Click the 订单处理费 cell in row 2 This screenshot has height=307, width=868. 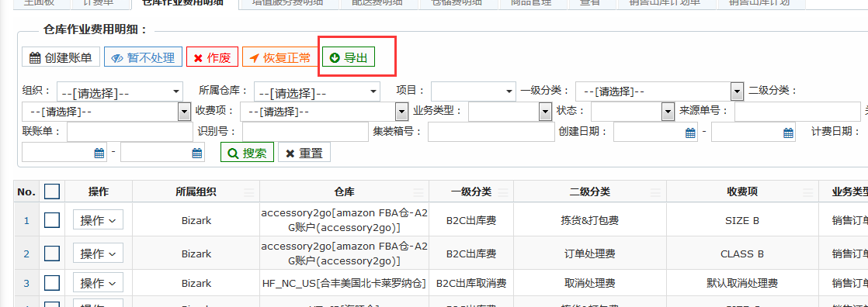point(589,254)
